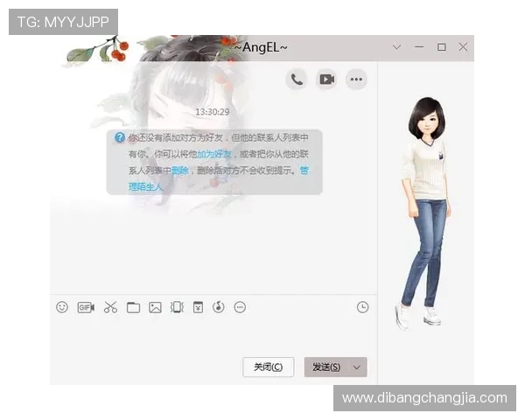Expand the send button dropdown arrow
Screen dimensions: 525x420
357,367
